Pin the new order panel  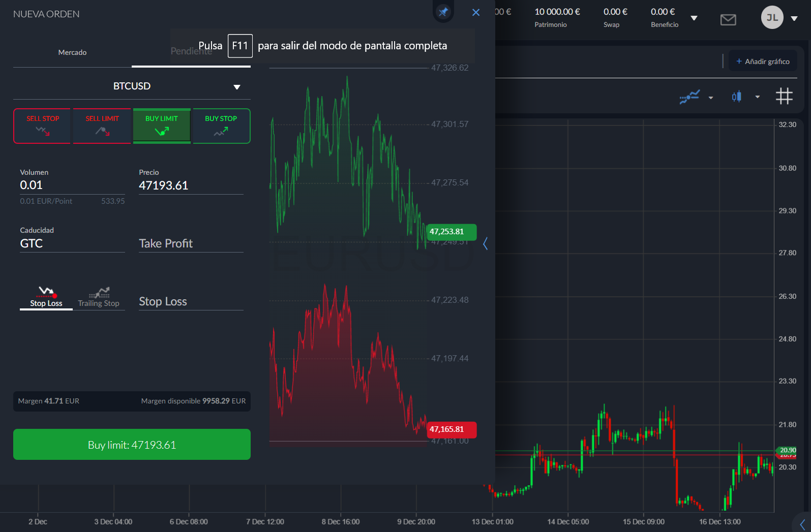click(443, 12)
